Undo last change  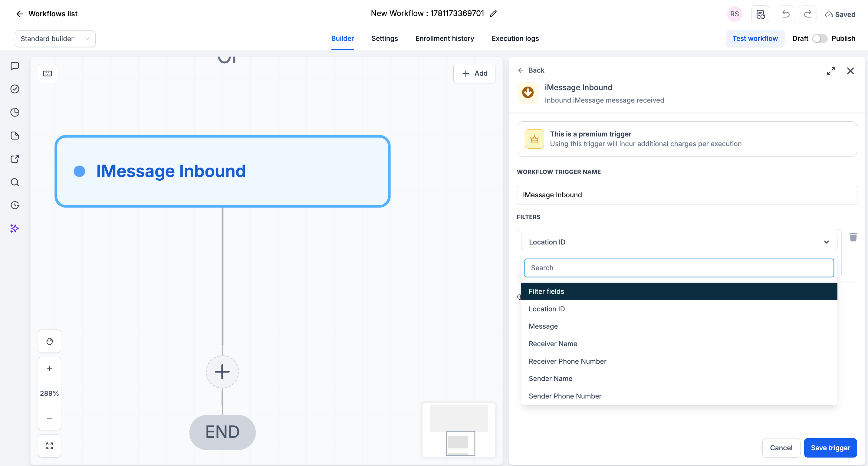pyautogui.click(x=786, y=14)
